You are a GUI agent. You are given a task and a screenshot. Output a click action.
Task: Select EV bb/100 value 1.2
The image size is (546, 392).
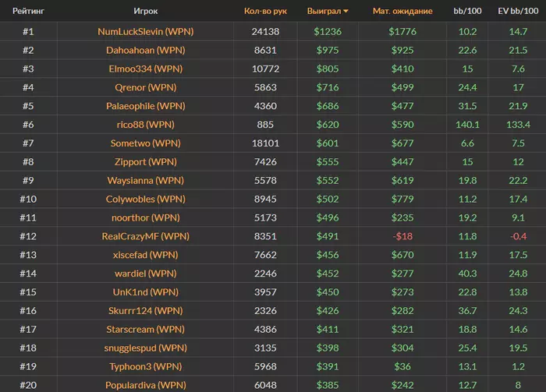pyautogui.click(x=518, y=366)
